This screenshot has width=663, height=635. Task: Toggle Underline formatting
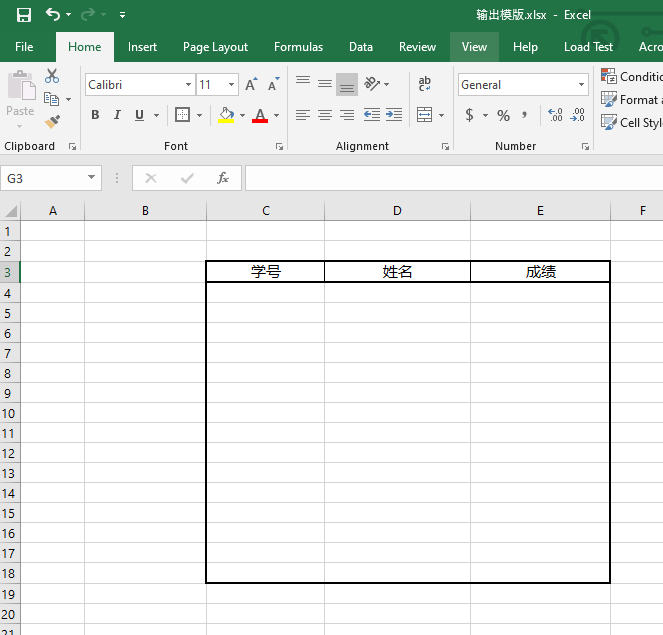coord(139,115)
